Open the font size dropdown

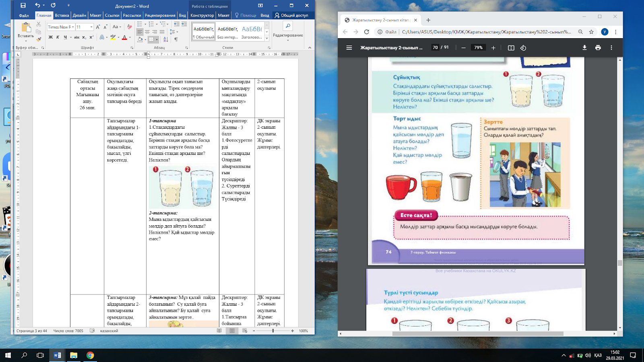tap(91, 27)
